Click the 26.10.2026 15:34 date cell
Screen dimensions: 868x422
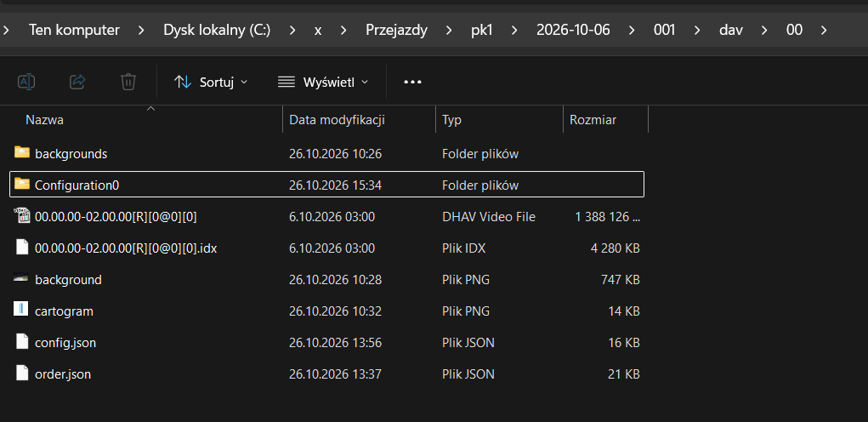[336, 185]
